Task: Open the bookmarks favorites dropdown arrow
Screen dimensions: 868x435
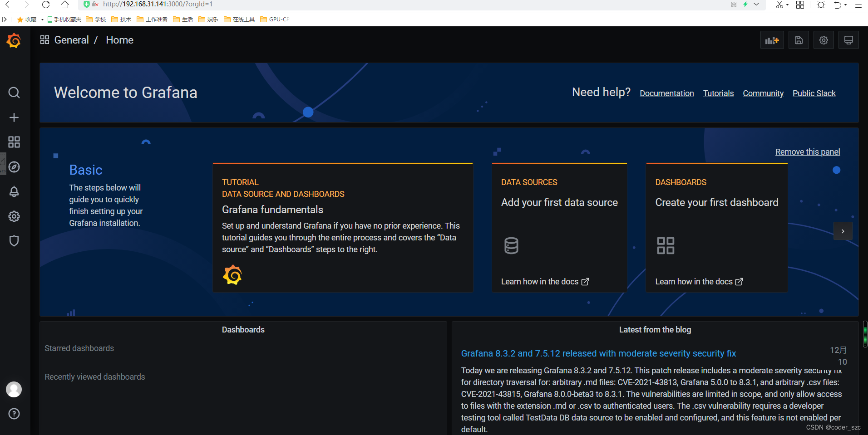Action: (x=42, y=20)
